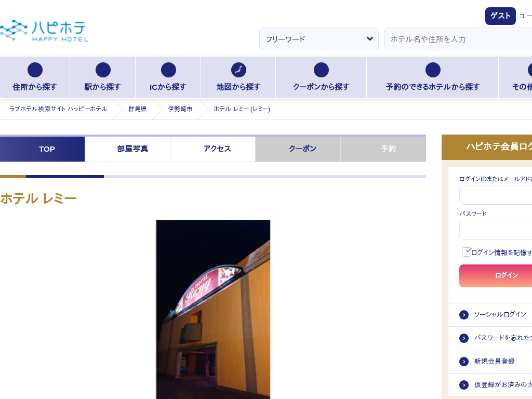The width and height of the screenshot is (532, 399).
Task: Click the circle icon above 住所から探す
Action: pyautogui.click(x=35, y=70)
